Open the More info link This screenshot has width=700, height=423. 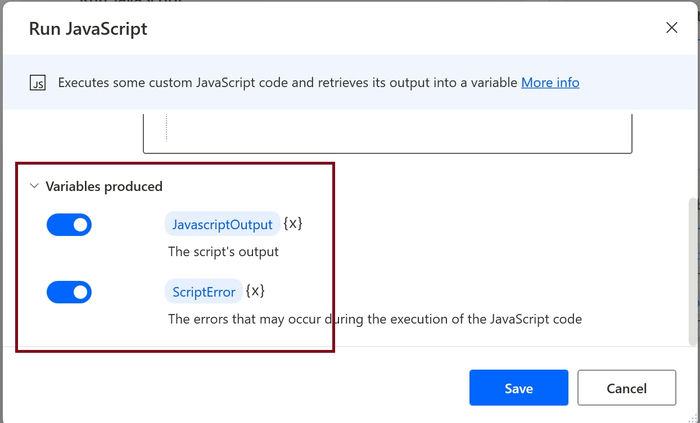click(x=550, y=83)
